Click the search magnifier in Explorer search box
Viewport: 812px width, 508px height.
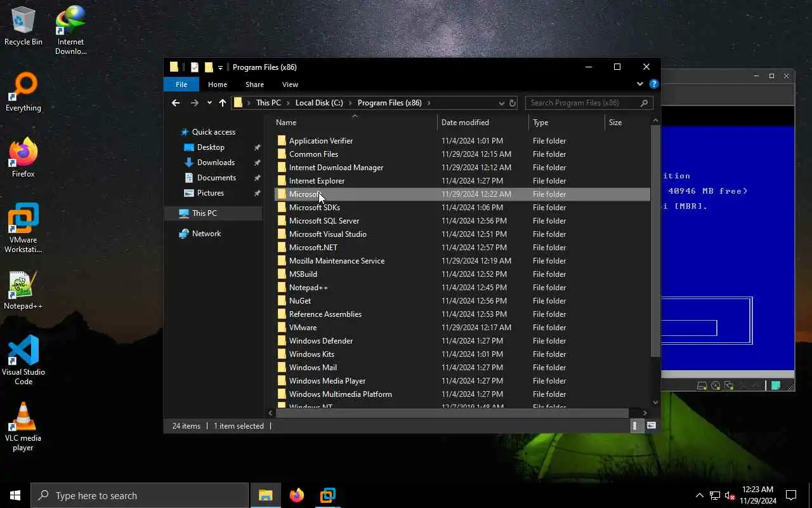coord(645,103)
